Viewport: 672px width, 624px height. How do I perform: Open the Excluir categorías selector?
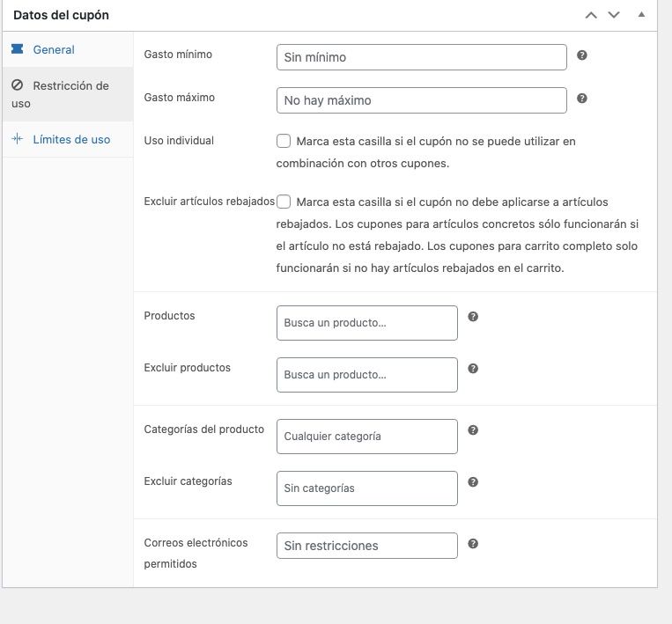pyautogui.click(x=367, y=488)
